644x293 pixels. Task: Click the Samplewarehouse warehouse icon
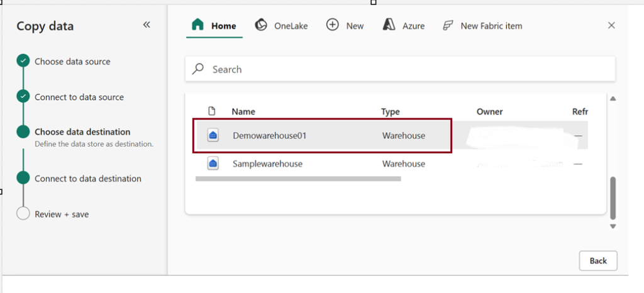click(x=213, y=163)
